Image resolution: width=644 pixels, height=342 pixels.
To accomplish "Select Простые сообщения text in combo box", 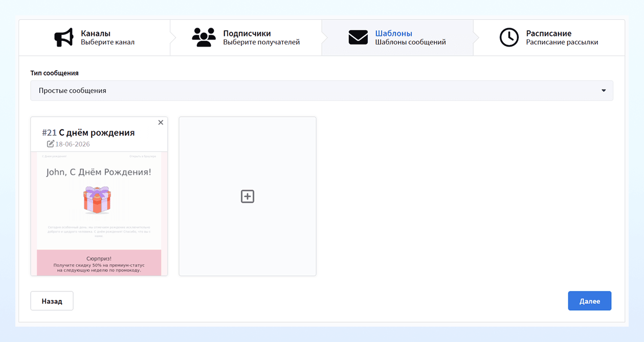I will coord(73,91).
